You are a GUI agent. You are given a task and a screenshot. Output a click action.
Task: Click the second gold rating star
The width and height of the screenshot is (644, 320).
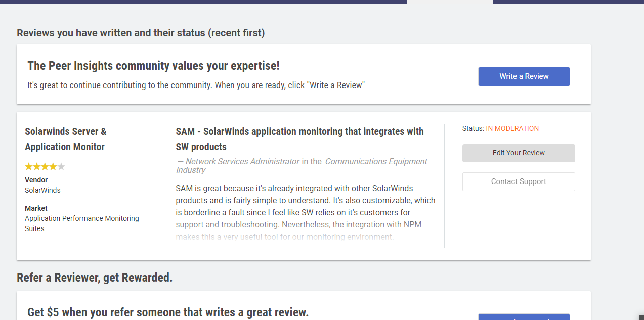pyautogui.click(x=37, y=166)
